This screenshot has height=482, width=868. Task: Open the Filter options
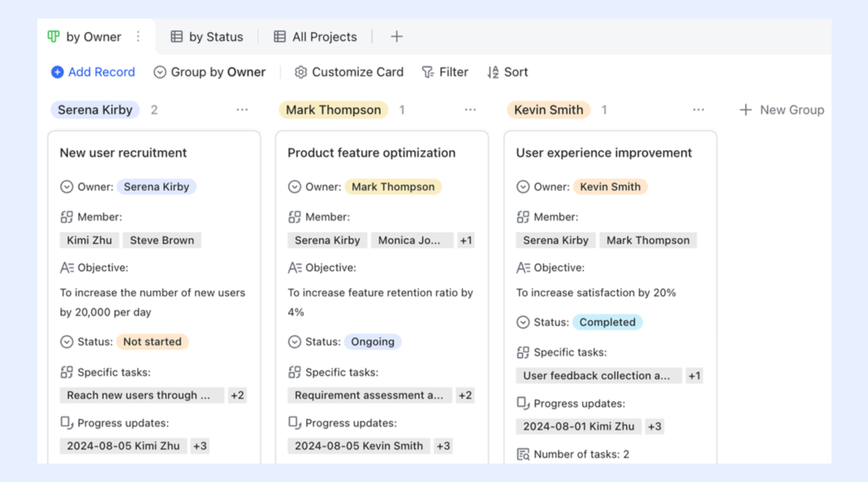[445, 72]
